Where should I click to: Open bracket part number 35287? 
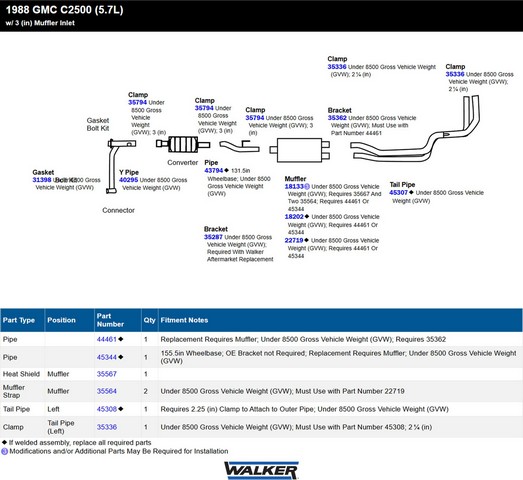pyautogui.click(x=213, y=237)
